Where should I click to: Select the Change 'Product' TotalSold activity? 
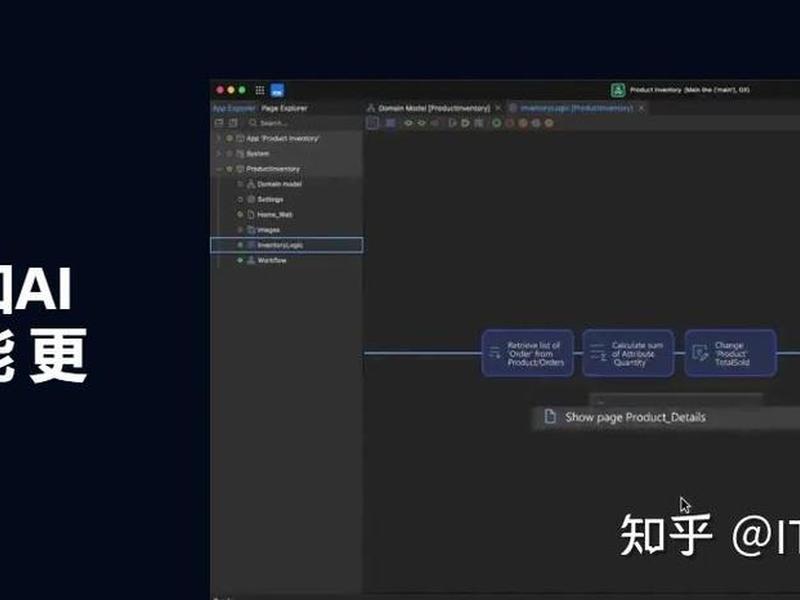pos(731,353)
